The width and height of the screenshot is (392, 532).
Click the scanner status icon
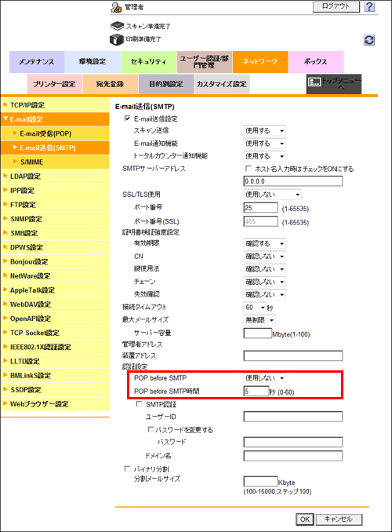coord(118,26)
